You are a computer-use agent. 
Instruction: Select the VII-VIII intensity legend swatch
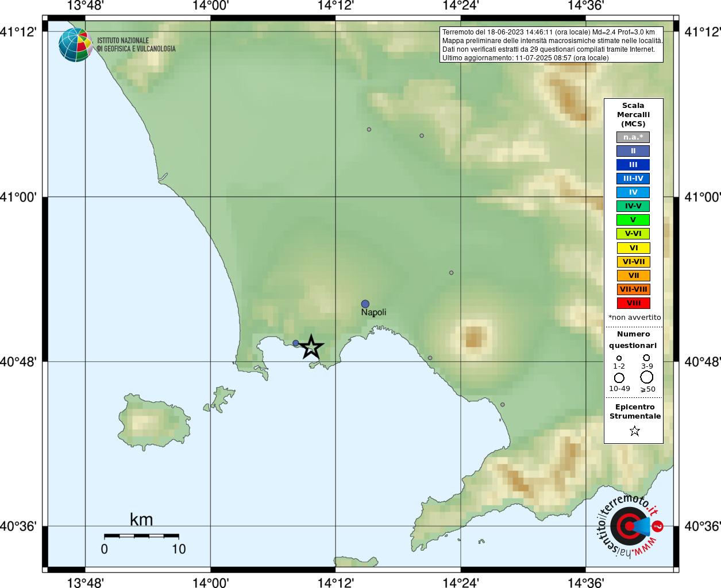[633, 289]
